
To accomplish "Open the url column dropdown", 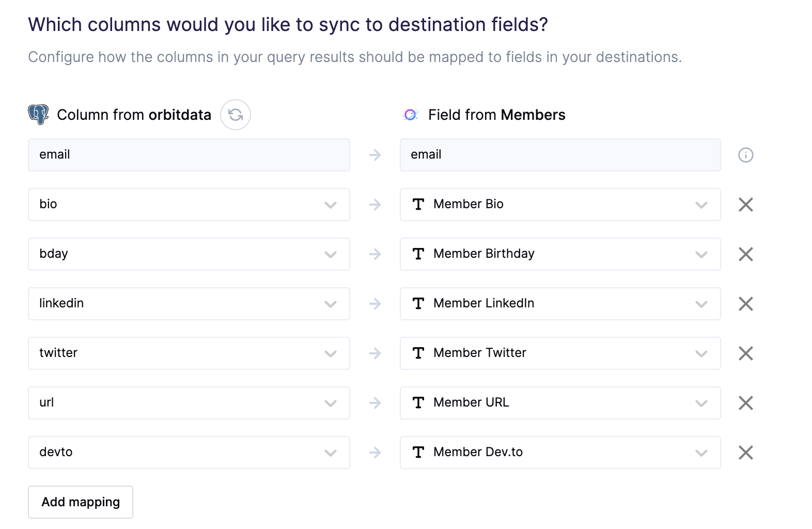I will coord(189,403).
